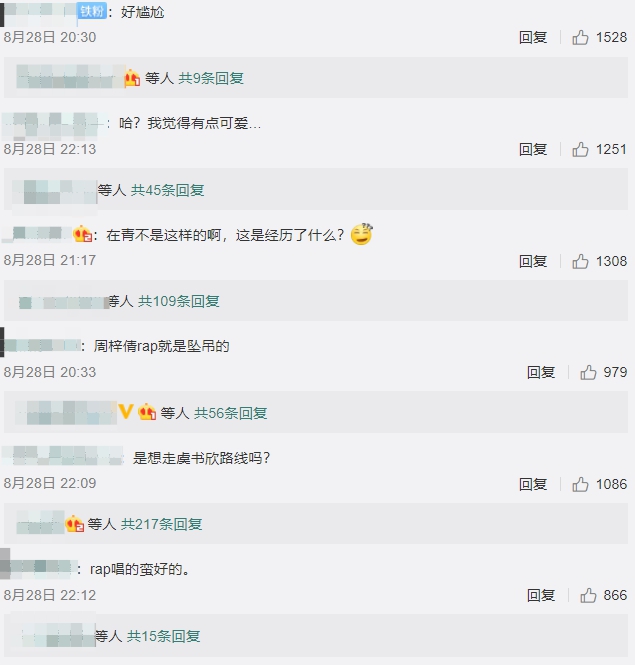Viewport: 635px width, 665px height.
Task: Expand the 共9条回复 thread
Action: 211,78
